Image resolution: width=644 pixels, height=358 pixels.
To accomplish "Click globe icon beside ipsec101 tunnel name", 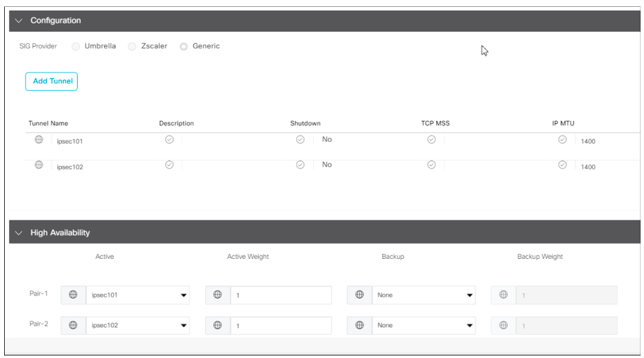I will coord(39,140).
